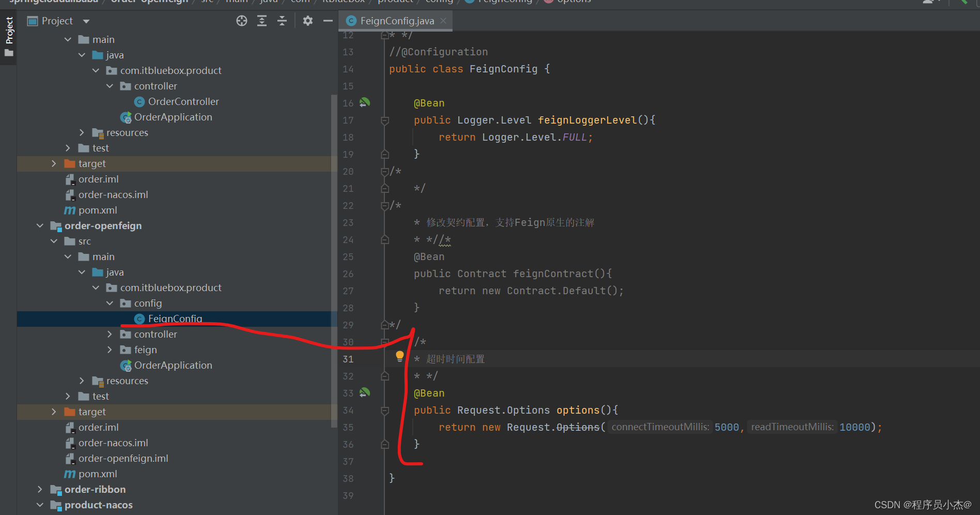Select the first OrderApplication class
The height and width of the screenshot is (515, 980).
[x=173, y=117]
